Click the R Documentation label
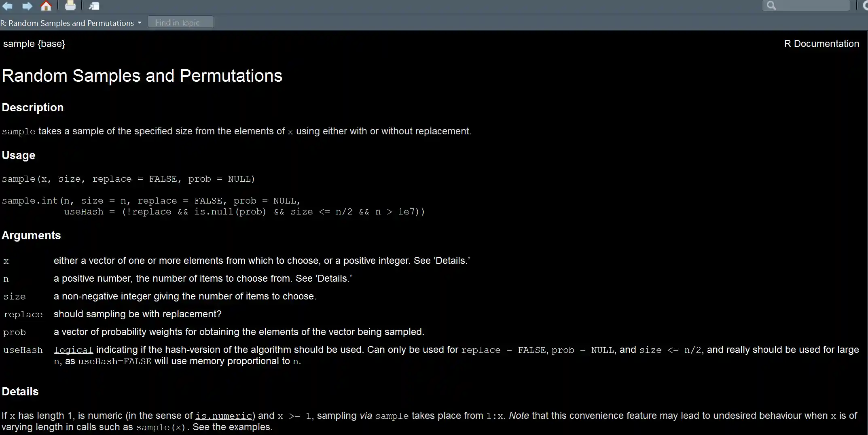The width and height of the screenshot is (868, 435). pos(821,44)
